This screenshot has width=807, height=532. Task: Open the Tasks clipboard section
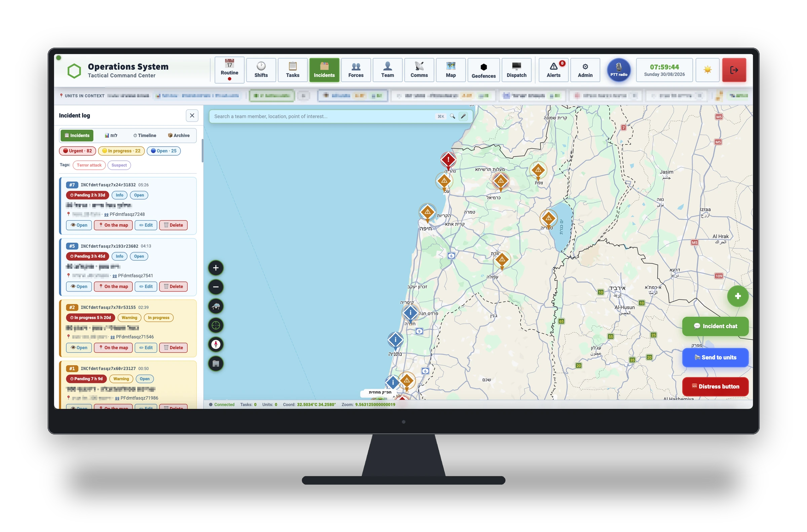pos(293,70)
